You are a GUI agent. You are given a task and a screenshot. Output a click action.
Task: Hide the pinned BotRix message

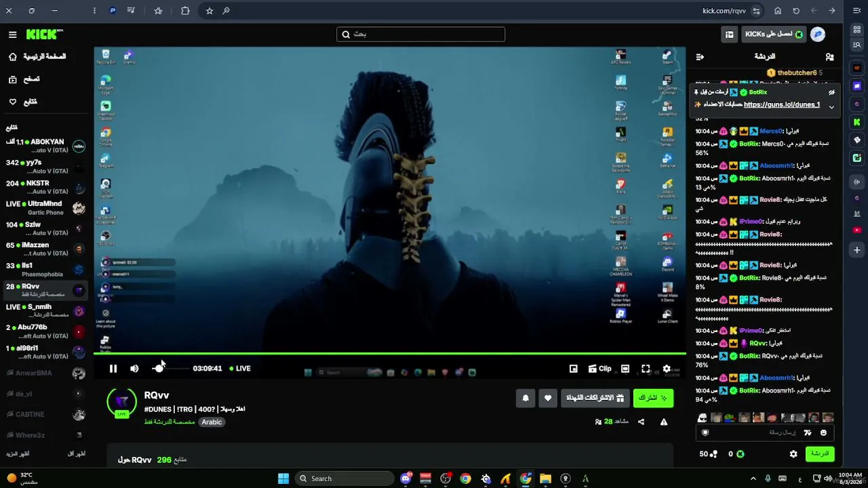click(x=831, y=92)
